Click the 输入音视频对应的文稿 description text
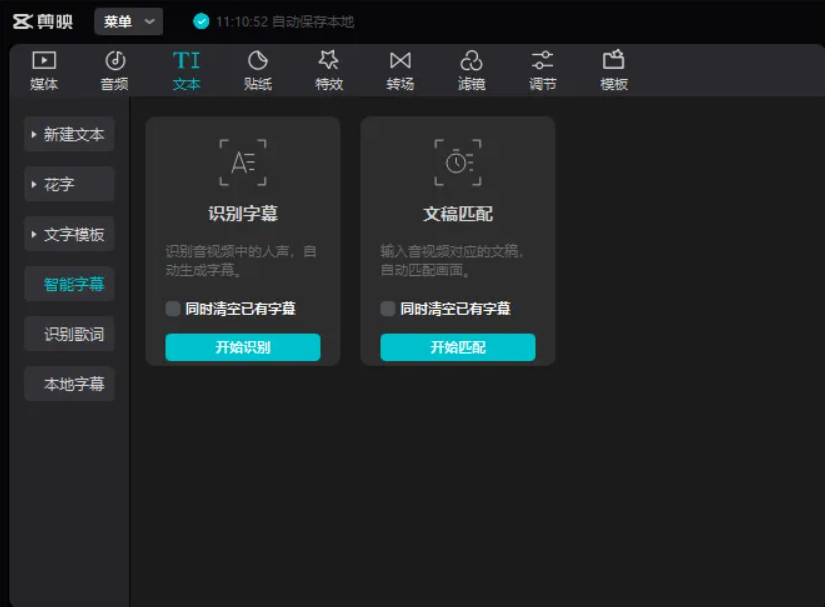 (x=451, y=260)
